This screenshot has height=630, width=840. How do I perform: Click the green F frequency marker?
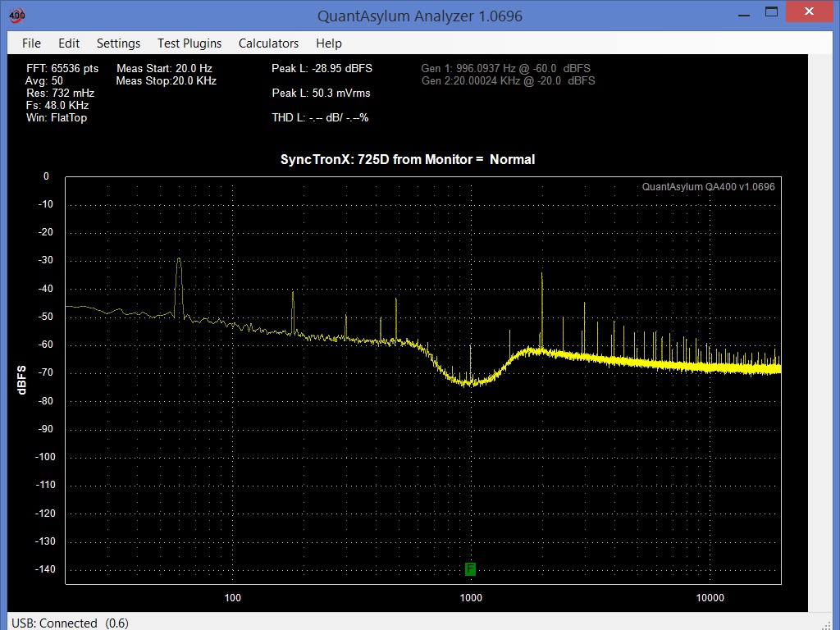[470, 569]
